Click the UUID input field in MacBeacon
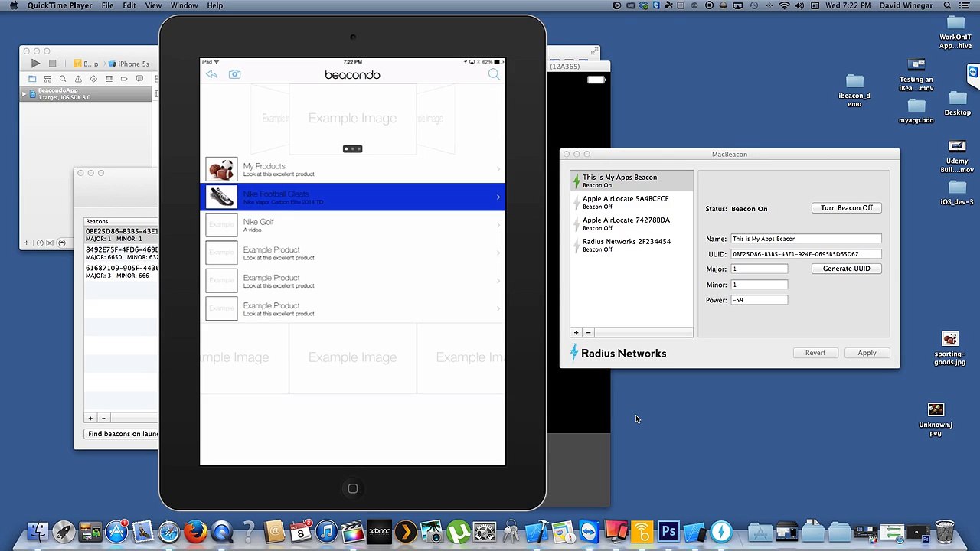This screenshot has width=980, height=551. (805, 254)
